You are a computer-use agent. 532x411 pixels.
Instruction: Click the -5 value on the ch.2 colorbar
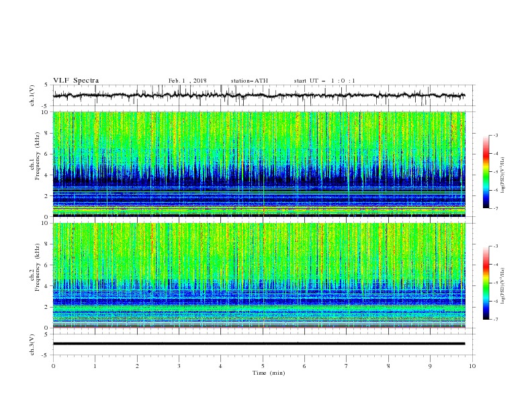pyautogui.click(x=496, y=283)
